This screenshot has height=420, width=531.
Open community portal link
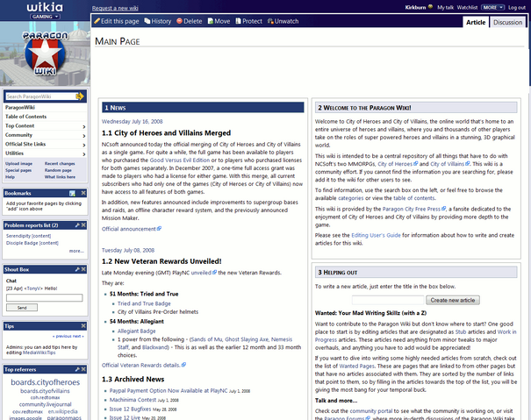[370, 411]
